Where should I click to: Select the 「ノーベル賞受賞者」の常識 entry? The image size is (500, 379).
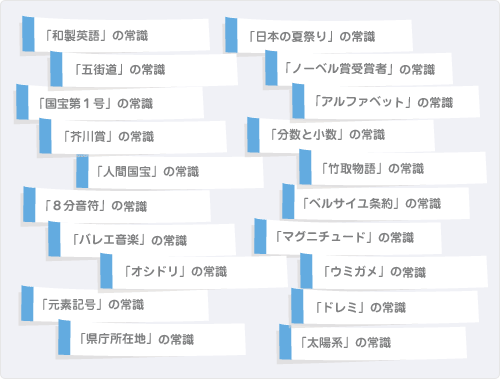pyautogui.click(x=359, y=68)
